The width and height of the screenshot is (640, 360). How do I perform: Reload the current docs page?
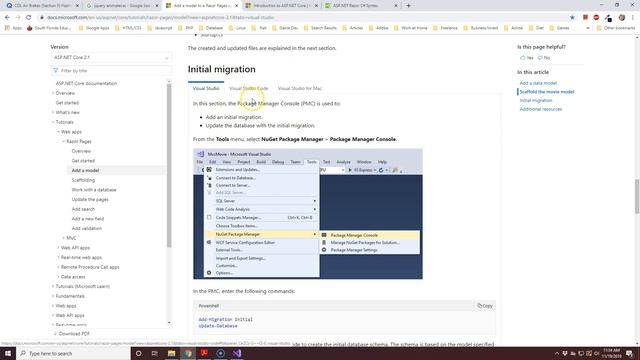tap(29, 18)
